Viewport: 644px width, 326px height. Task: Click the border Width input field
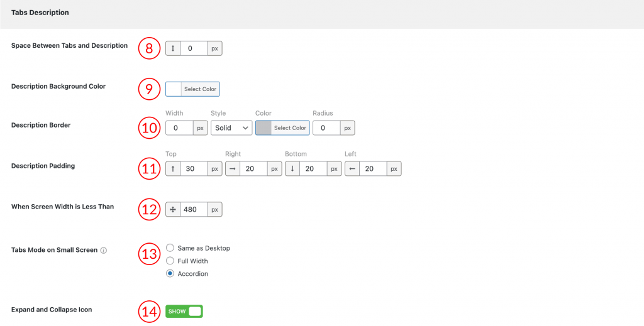pyautogui.click(x=179, y=128)
